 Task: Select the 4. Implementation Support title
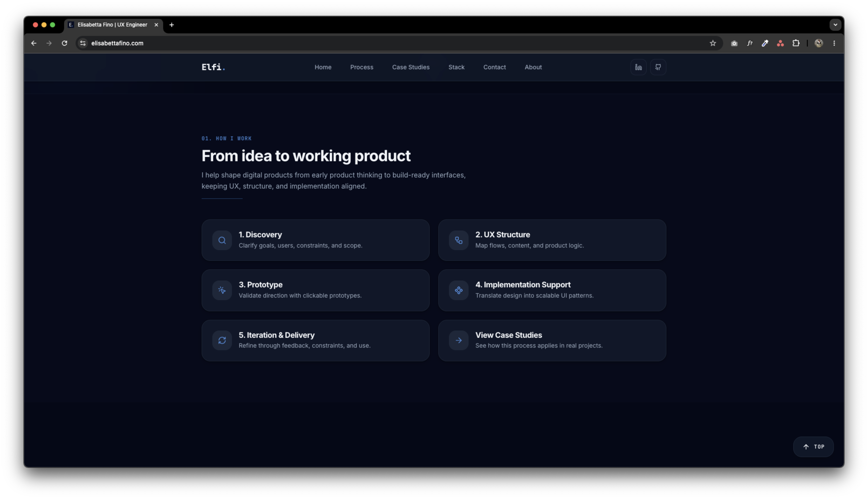523,285
